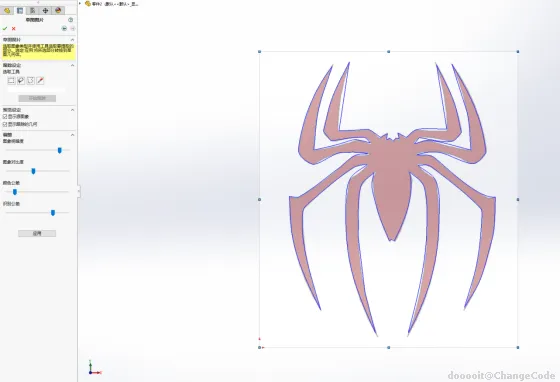Click the image brightness slider handle
The width and height of the screenshot is (560, 382).
coord(60,150)
